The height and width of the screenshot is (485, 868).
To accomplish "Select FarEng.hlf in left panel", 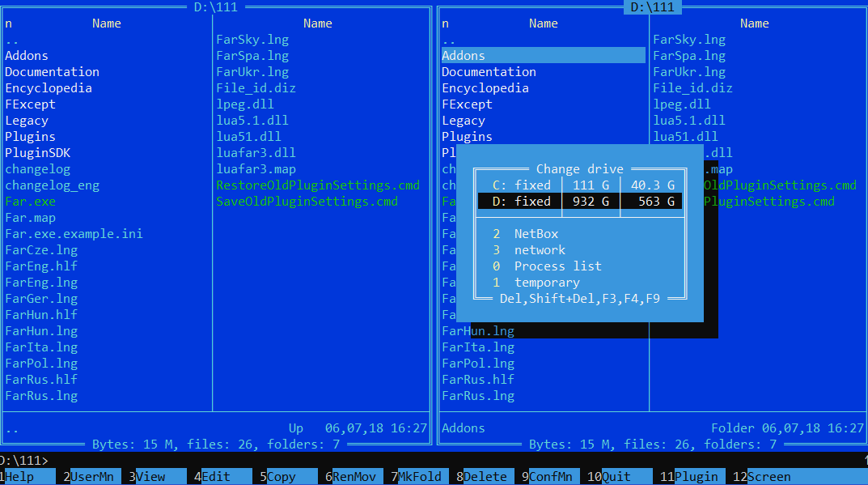I will pyautogui.click(x=41, y=266).
